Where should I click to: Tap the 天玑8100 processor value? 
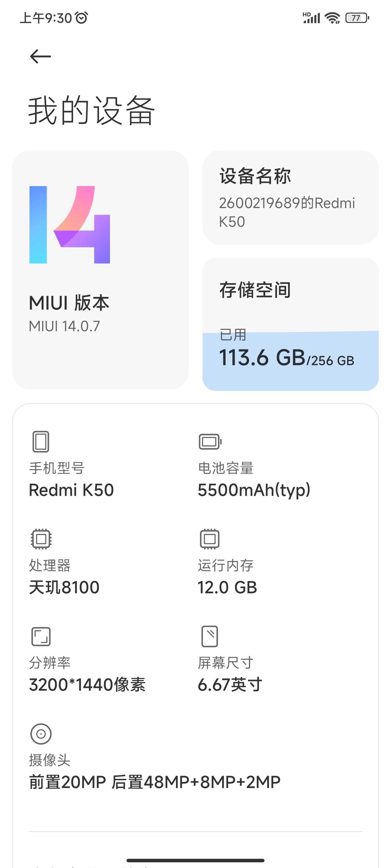click(64, 587)
